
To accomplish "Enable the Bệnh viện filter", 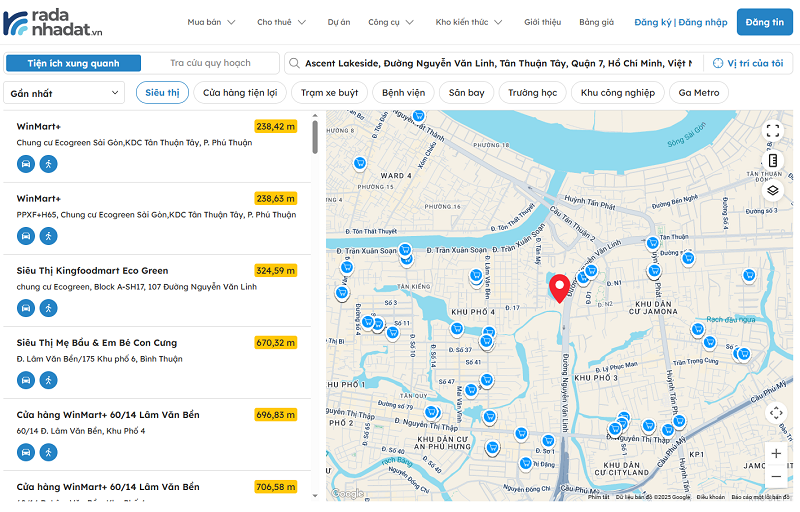I will click(x=403, y=93).
